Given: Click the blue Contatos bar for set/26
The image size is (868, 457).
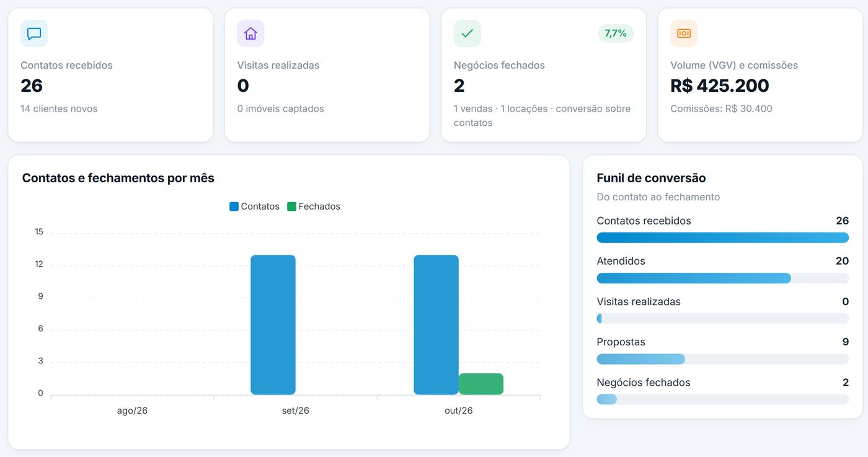Looking at the screenshot, I should [x=273, y=325].
